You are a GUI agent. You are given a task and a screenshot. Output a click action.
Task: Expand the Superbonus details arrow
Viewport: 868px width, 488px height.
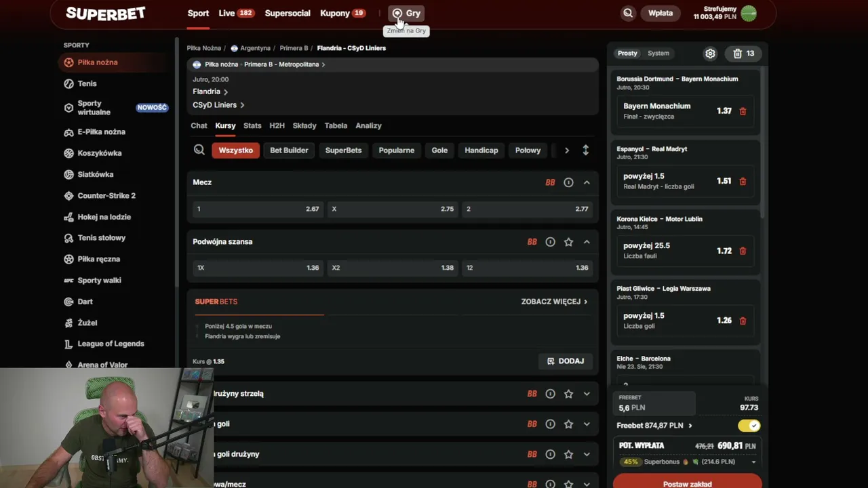(x=753, y=462)
